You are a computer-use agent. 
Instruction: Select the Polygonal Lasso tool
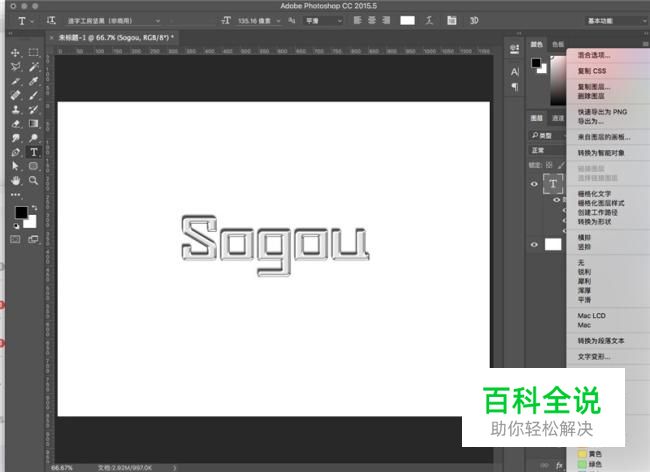click(16, 67)
